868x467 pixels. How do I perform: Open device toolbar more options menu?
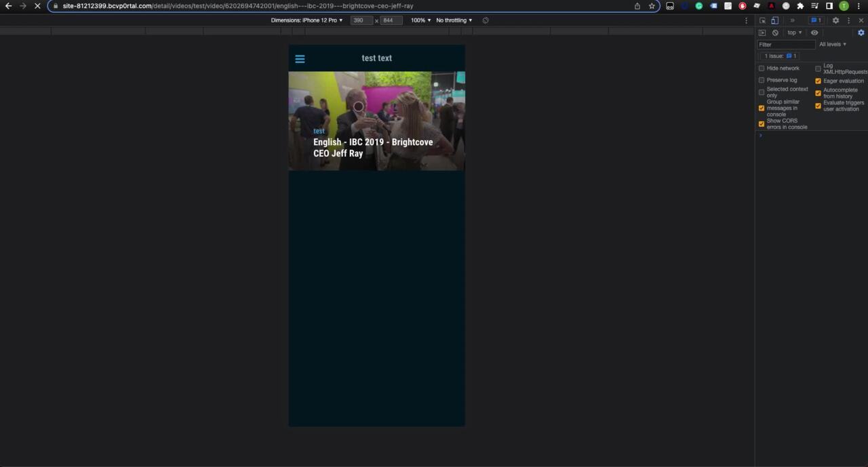coord(747,20)
